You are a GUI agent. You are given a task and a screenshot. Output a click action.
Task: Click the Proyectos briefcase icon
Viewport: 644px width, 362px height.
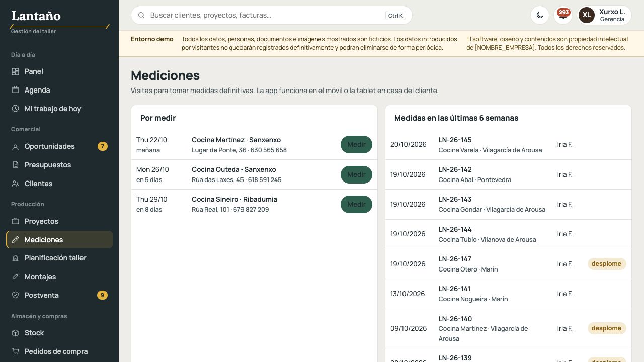coord(15,221)
